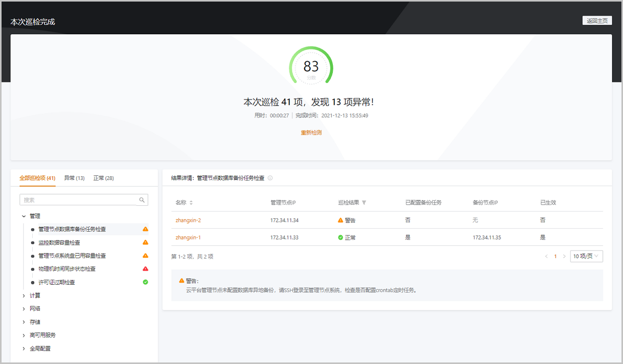
Task: Click the search magnifier icon
Action: point(142,200)
